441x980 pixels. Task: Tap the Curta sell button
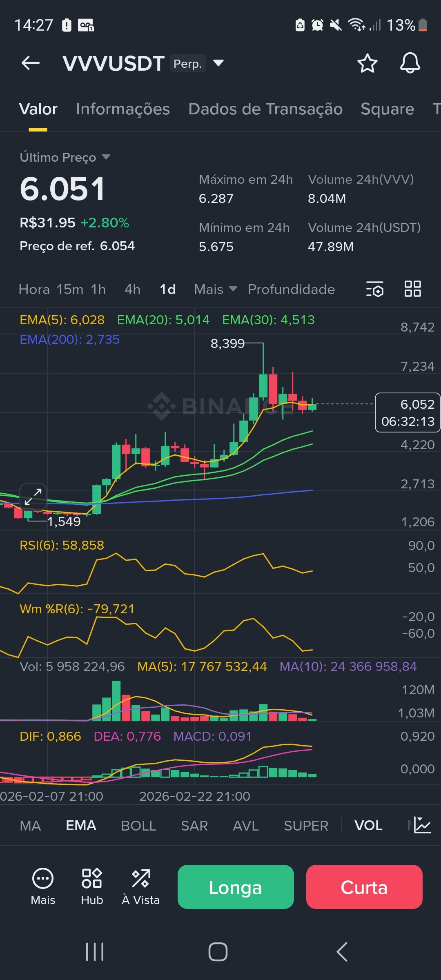(364, 887)
